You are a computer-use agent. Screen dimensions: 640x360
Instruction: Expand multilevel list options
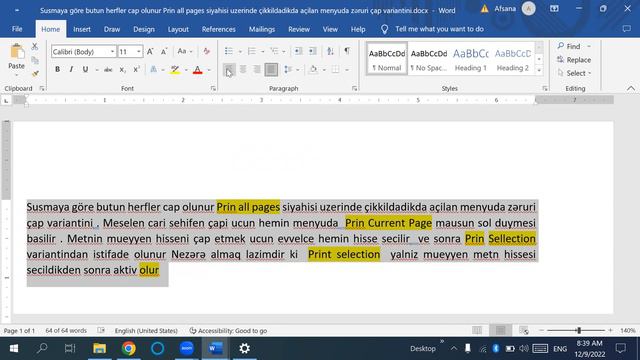284,51
